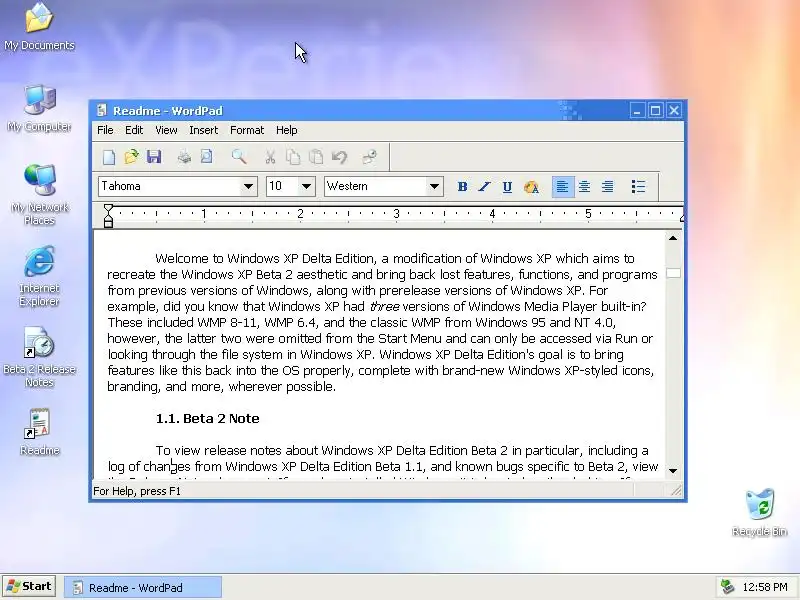Image resolution: width=800 pixels, height=600 pixels.
Task: Click the Copy toolbar icon
Action: click(x=293, y=157)
